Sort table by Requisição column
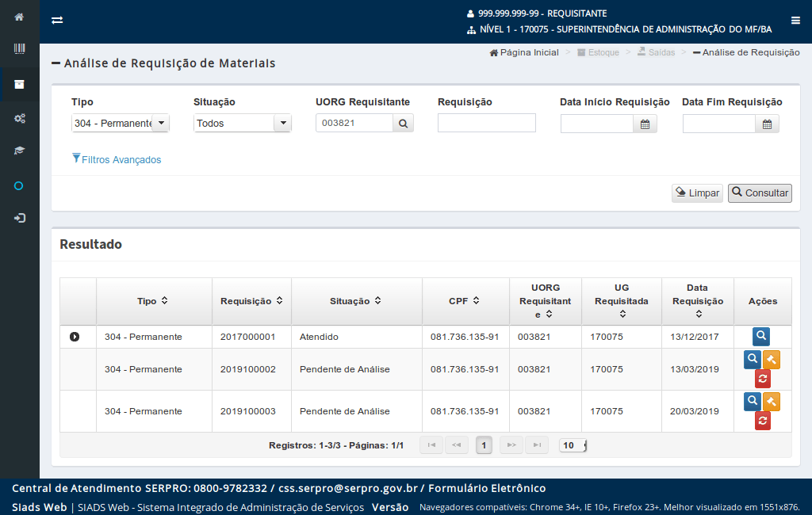This screenshot has height=515, width=812. point(279,301)
